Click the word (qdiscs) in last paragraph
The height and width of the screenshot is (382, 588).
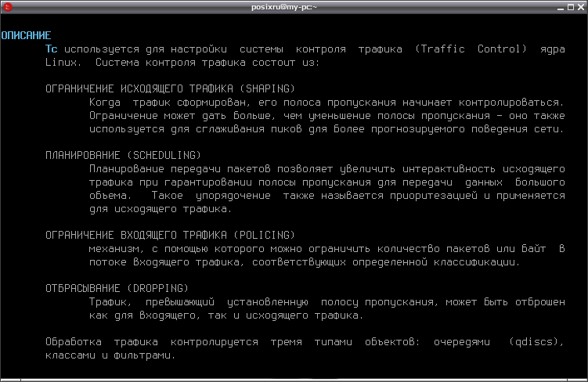tap(536, 342)
